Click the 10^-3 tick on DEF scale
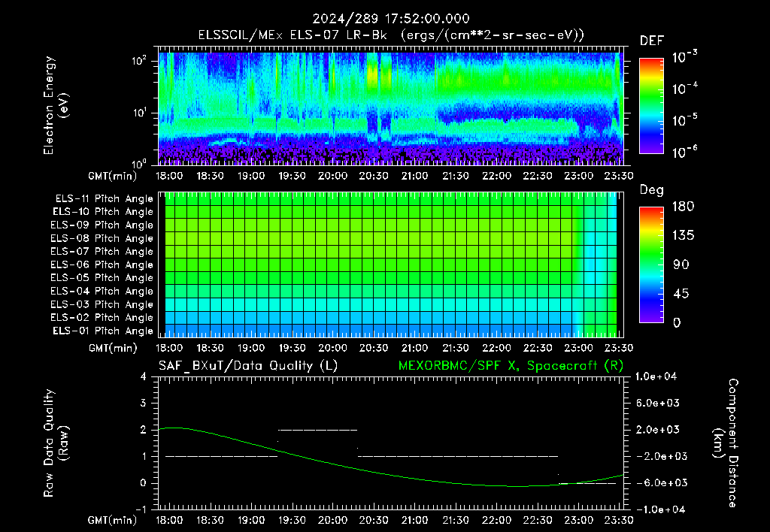 [x=684, y=56]
